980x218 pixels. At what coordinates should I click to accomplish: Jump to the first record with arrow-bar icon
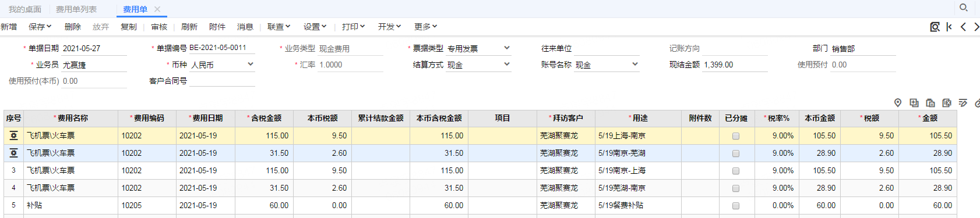[x=949, y=27]
